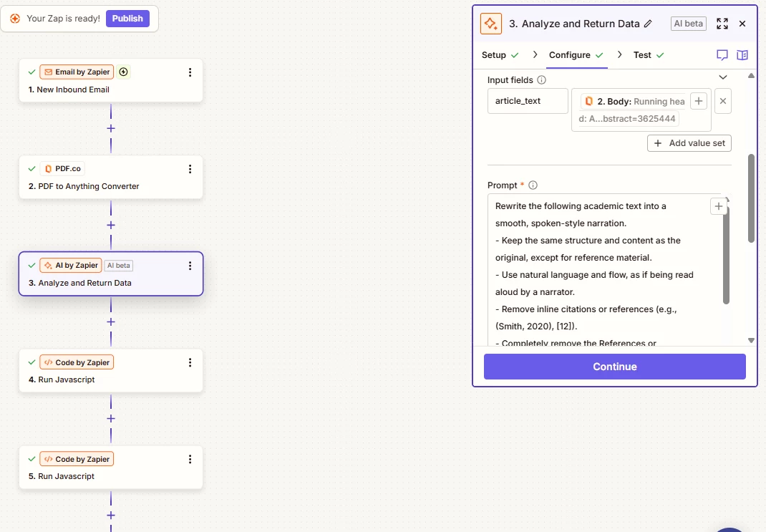Add a step after step 5 Run Javascript

111,516
